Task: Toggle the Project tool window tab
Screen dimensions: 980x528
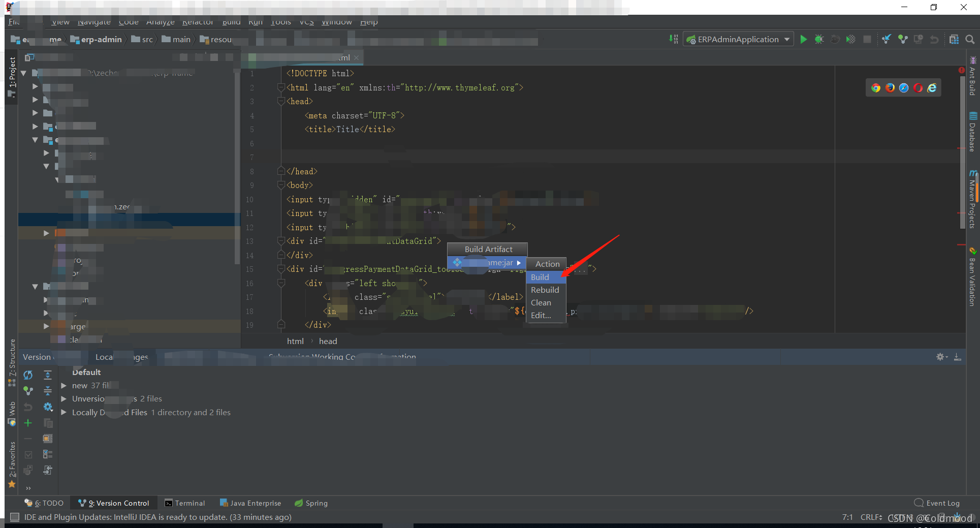Action: [x=12, y=77]
